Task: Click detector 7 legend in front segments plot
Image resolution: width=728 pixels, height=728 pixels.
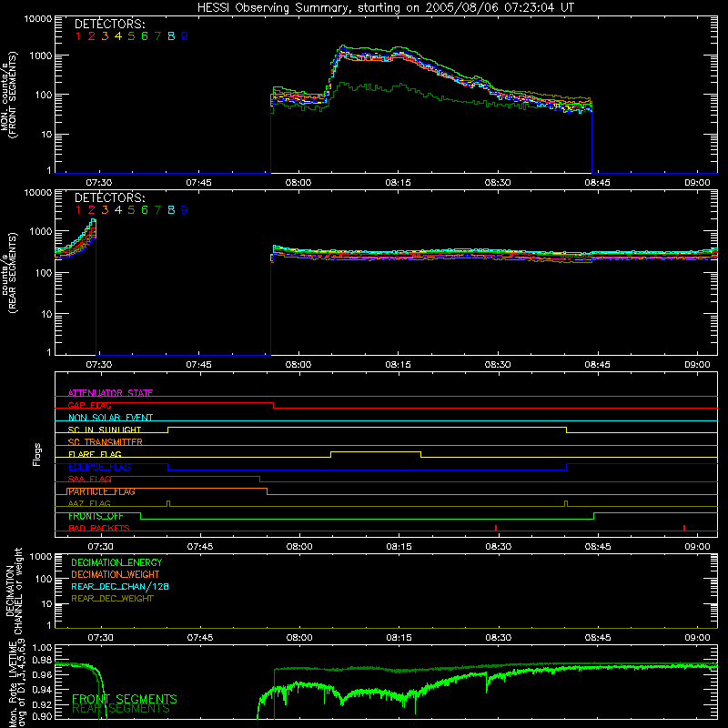Action: pyautogui.click(x=157, y=36)
